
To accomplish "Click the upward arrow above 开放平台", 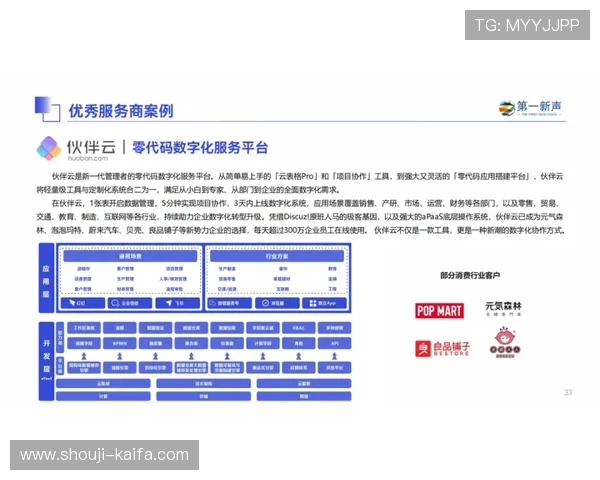I will 334,356.
